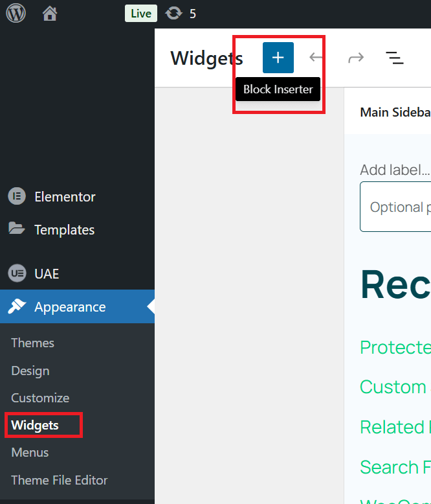Select Customize under Appearance
The width and height of the screenshot is (431, 504).
[40, 398]
